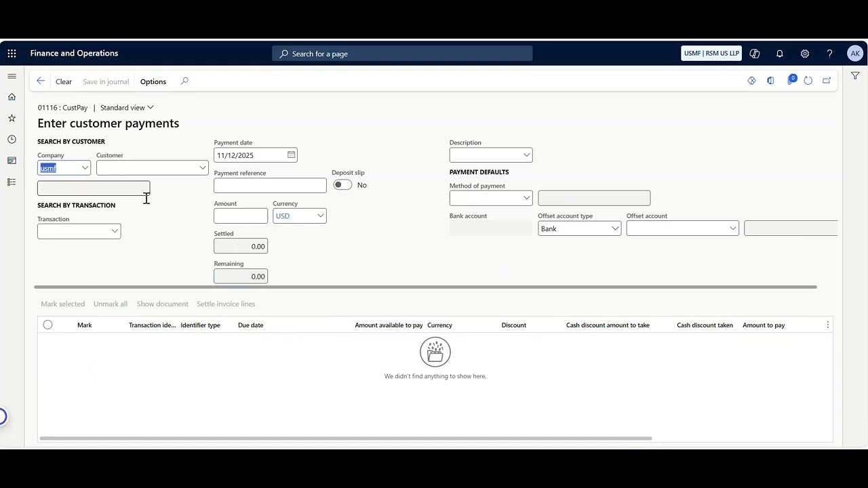
Task: Open the notifications bell
Action: coord(780,54)
